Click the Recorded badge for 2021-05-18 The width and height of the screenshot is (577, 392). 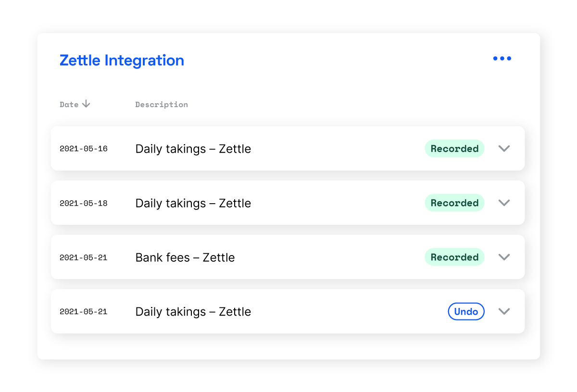point(454,203)
